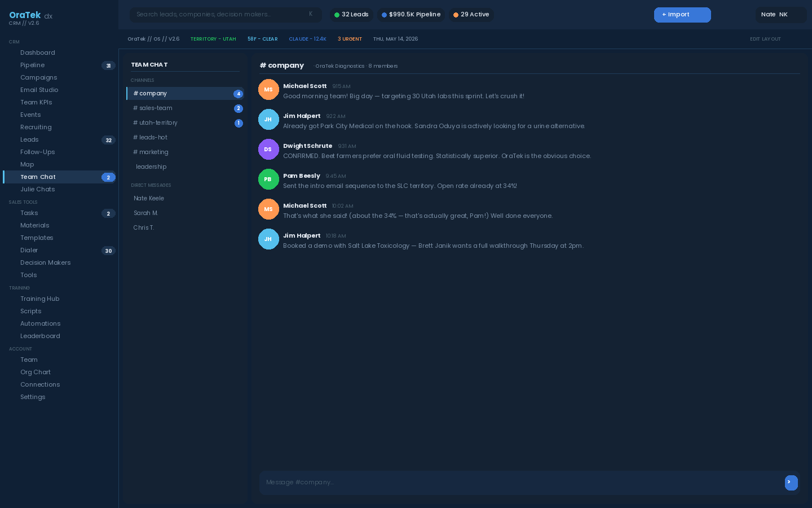Screen dimensions: 812x508
Task: Click the 32 Leads stat pill
Action: [351, 15]
